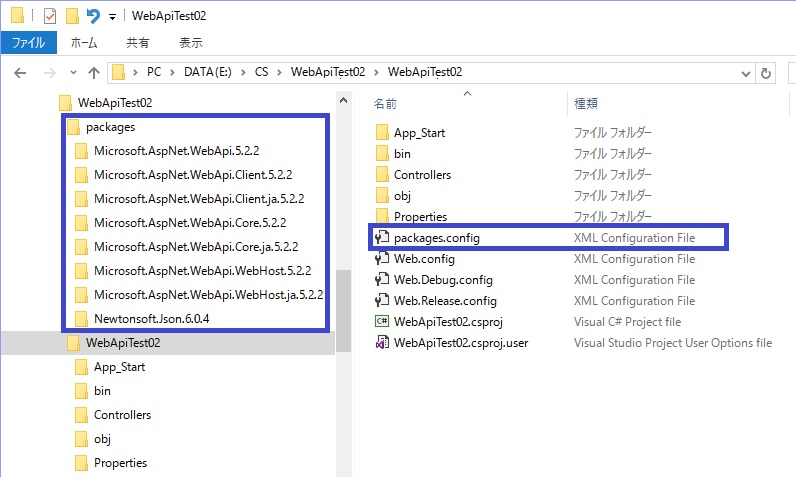
Task: Go up one folder level
Action: pyautogui.click(x=94, y=73)
